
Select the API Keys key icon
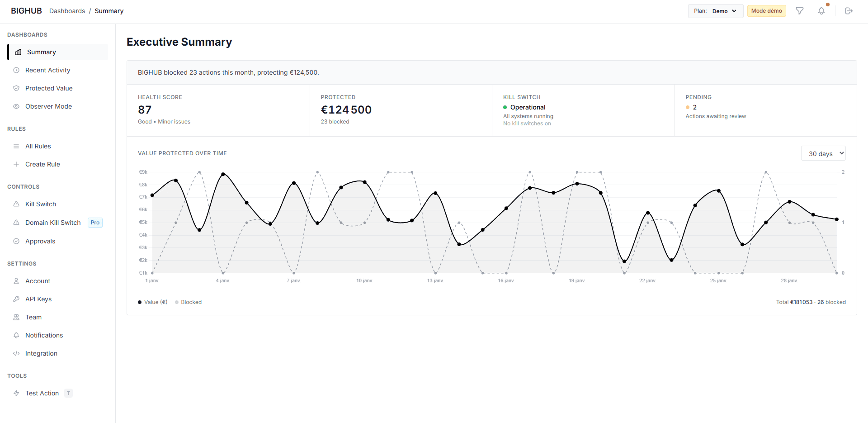pyautogui.click(x=16, y=299)
